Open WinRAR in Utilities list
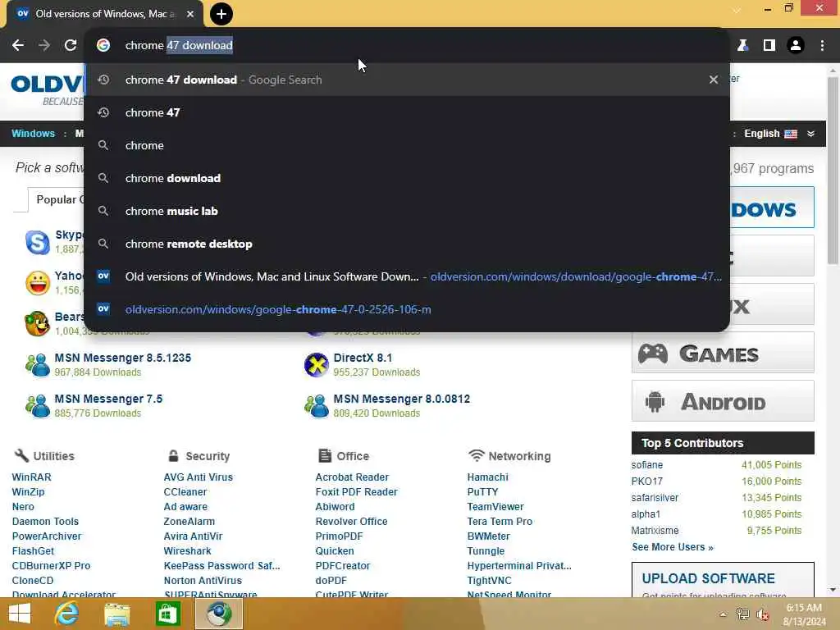840x630 pixels. pos(32,477)
